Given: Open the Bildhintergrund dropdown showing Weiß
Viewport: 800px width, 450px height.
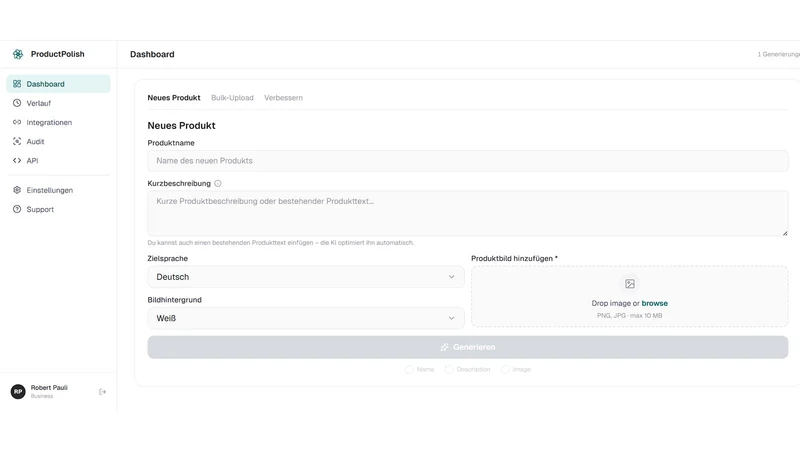Looking at the screenshot, I should pyautogui.click(x=306, y=318).
